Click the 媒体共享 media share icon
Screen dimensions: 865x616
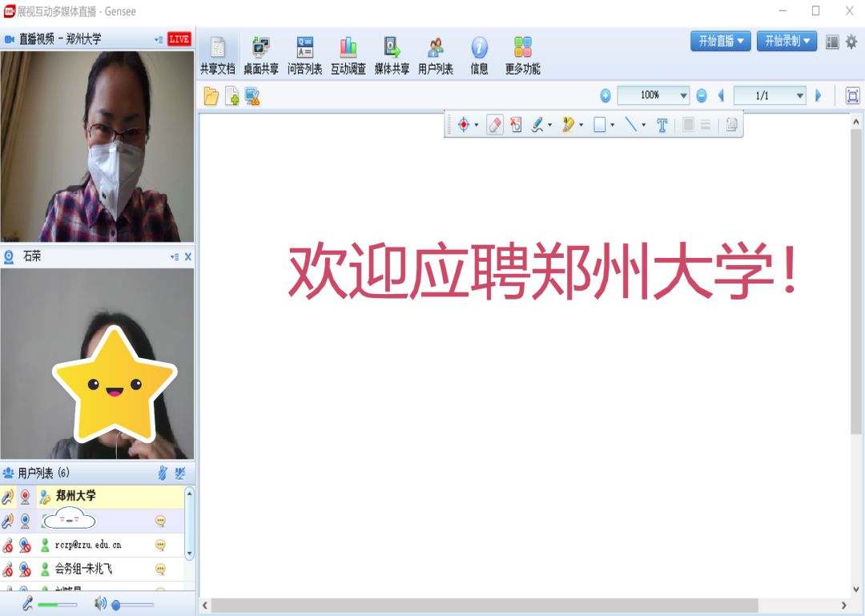(392, 56)
